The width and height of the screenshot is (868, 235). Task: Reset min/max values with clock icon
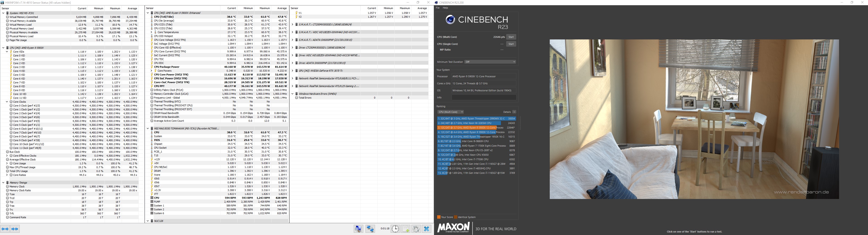[x=395, y=229]
